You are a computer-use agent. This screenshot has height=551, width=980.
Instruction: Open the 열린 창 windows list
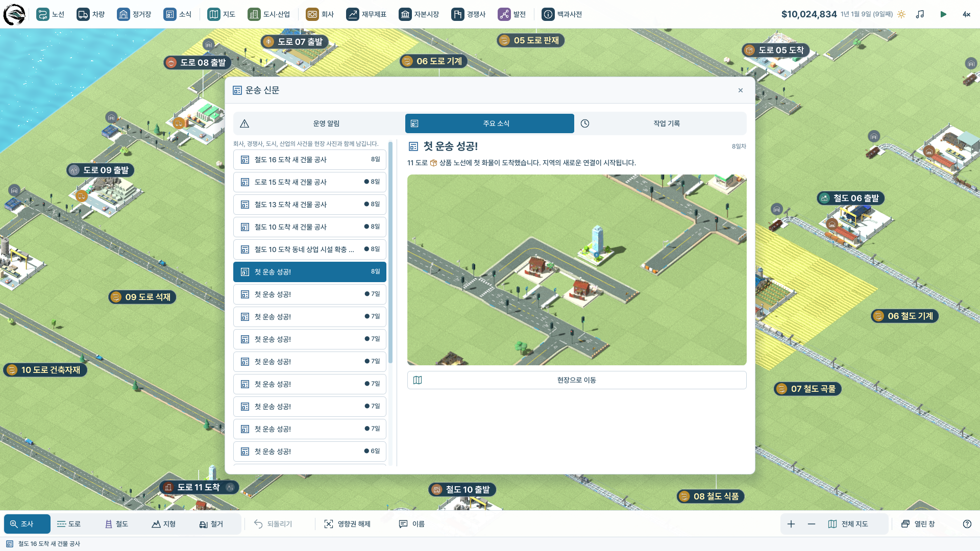[x=918, y=524]
